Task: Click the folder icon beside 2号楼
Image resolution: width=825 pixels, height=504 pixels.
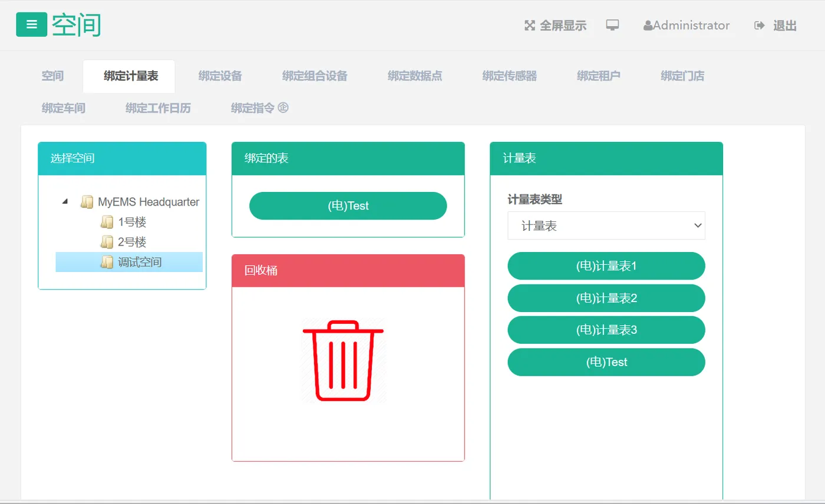Action: pyautogui.click(x=107, y=241)
